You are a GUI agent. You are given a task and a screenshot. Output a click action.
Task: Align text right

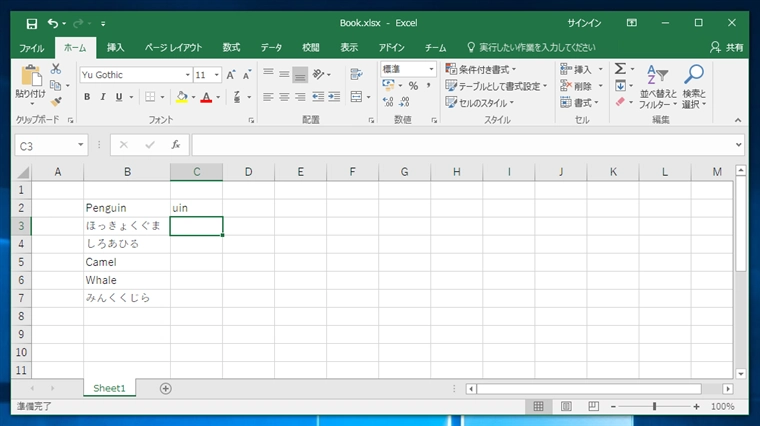[300, 97]
